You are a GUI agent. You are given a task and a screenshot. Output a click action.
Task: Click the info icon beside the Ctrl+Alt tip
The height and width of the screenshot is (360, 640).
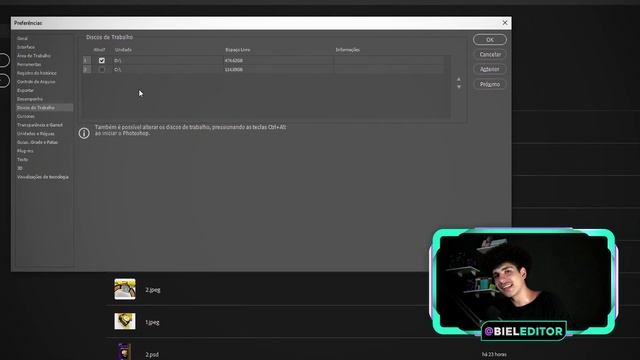click(x=84, y=133)
